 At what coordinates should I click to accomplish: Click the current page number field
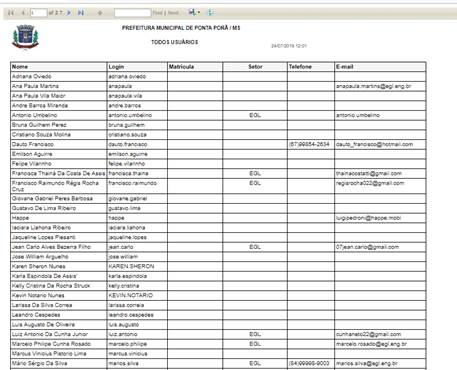pyautogui.click(x=39, y=13)
